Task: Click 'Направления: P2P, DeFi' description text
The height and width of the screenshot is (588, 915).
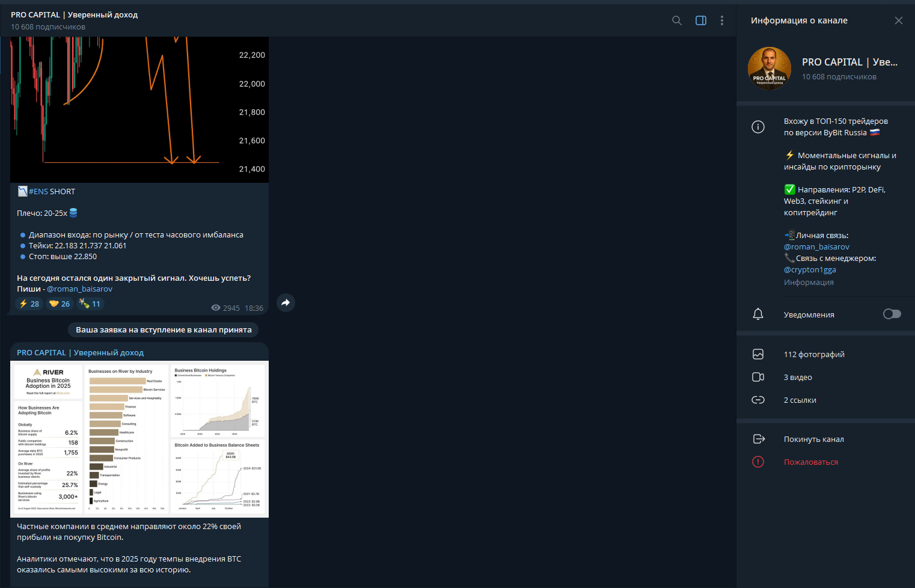Action: (x=834, y=201)
